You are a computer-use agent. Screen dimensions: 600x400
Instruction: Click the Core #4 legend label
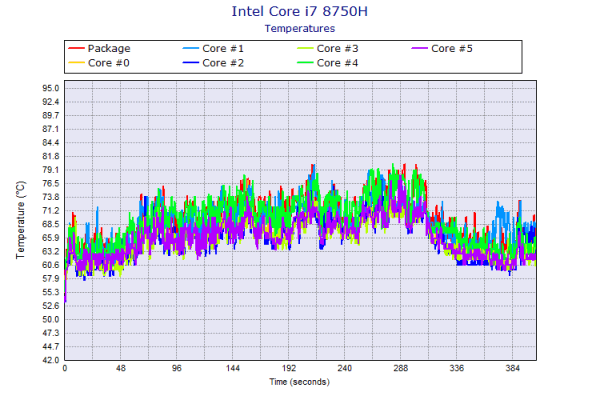(337, 63)
